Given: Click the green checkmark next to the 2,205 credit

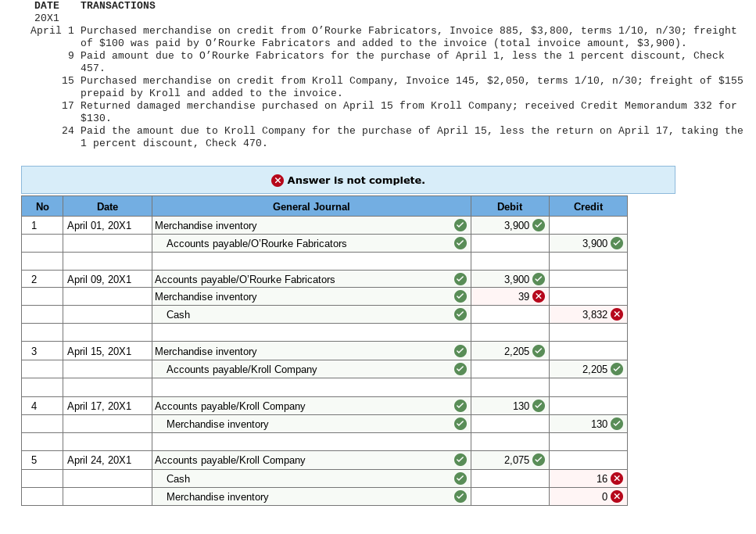Looking at the screenshot, I should coord(617,369).
